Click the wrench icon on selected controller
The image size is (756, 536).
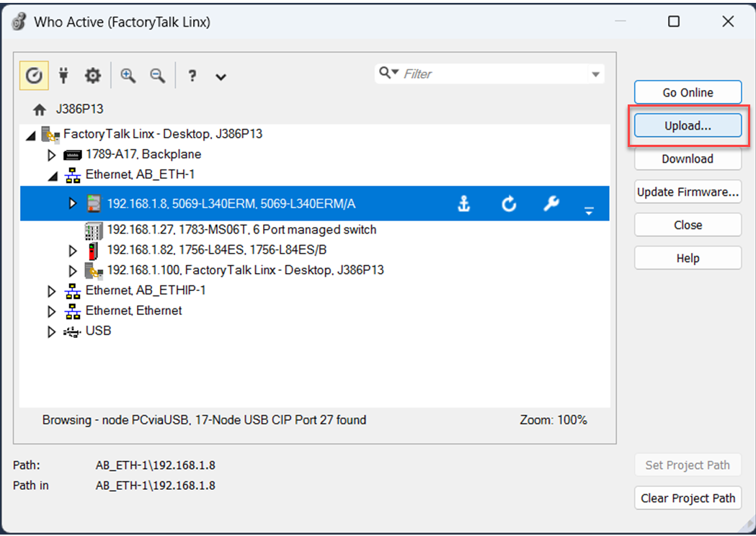(x=551, y=204)
